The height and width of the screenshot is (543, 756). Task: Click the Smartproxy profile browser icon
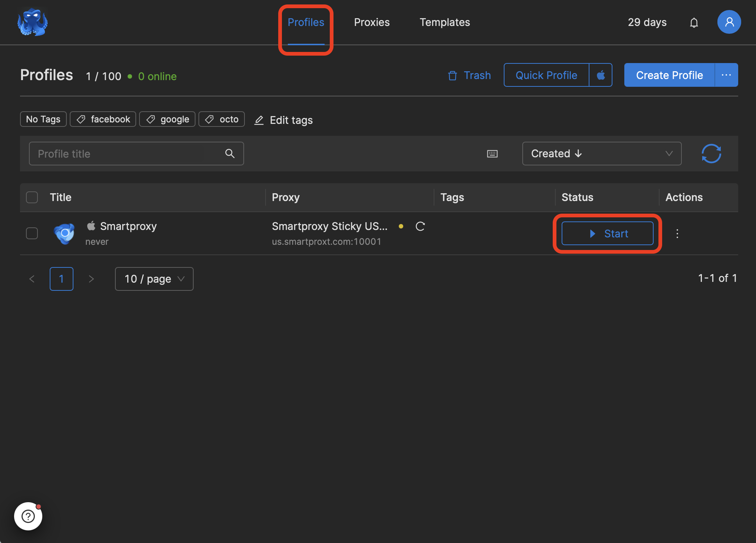pyautogui.click(x=64, y=233)
